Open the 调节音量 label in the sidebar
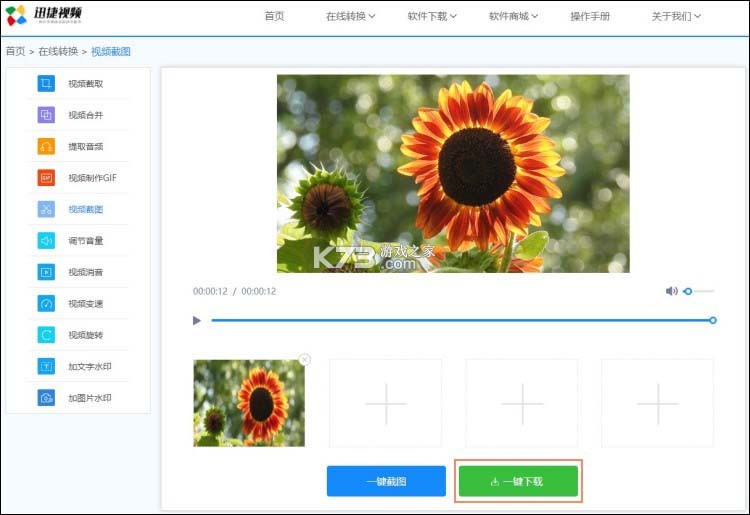This screenshot has width=750, height=515. tap(86, 241)
